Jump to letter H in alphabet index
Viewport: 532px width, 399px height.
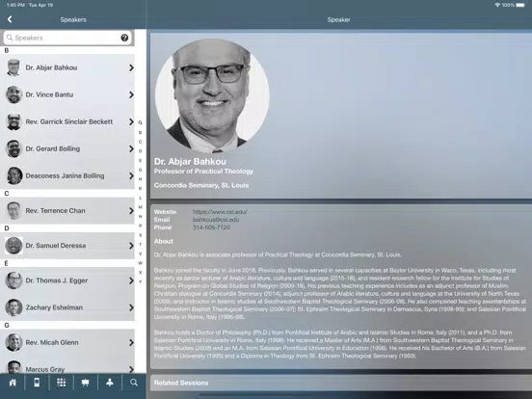(x=140, y=179)
